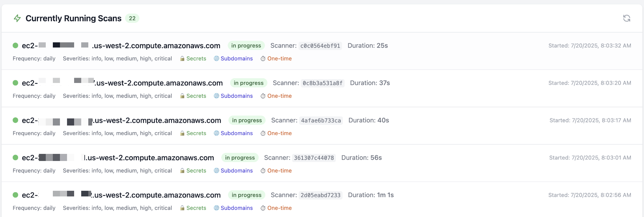The width and height of the screenshot is (644, 217).
Task: Click the Currently Running Scans heading
Action: tap(73, 18)
